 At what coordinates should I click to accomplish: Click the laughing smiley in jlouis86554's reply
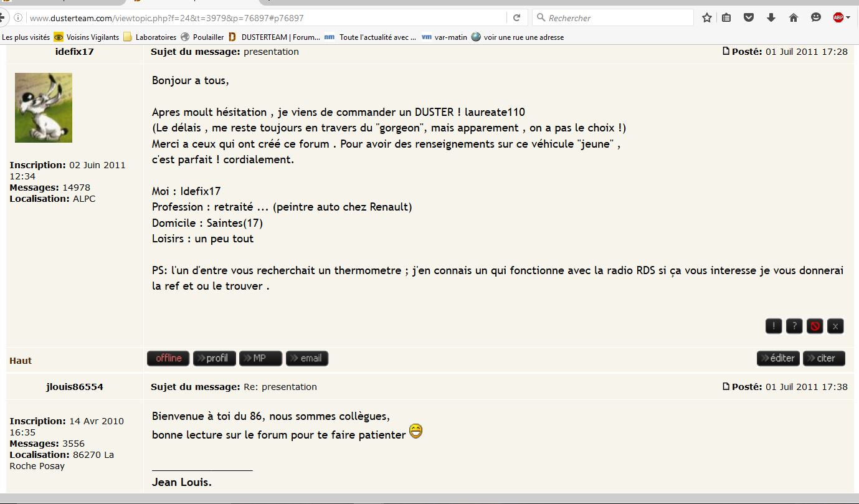point(415,431)
